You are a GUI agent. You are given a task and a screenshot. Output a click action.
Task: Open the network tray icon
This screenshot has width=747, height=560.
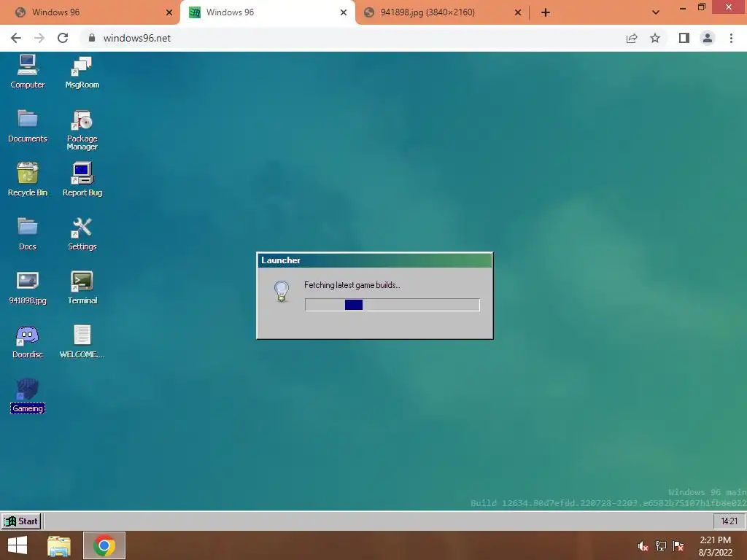(661, 546)
